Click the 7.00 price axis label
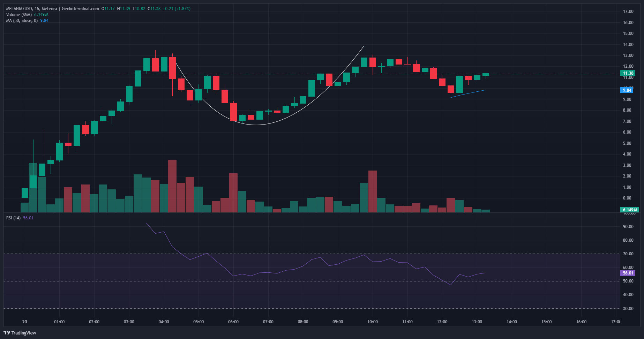 tap(627, 121)
